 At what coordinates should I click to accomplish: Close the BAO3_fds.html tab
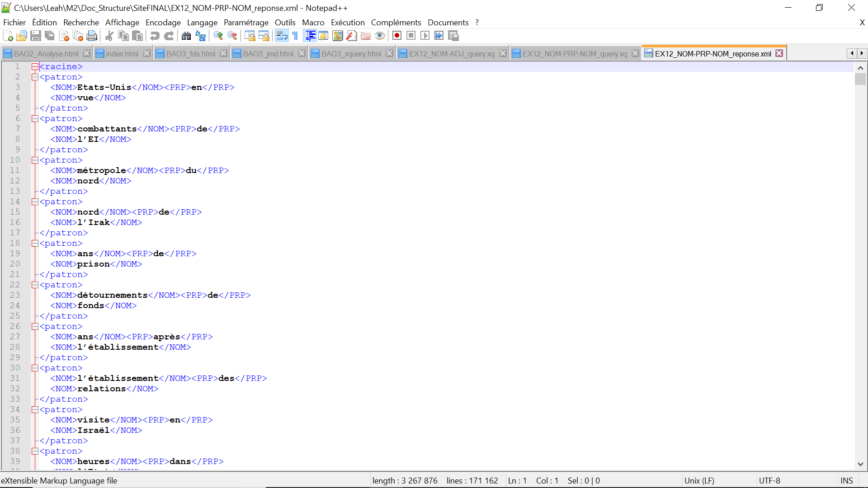(x=223, y=53)
